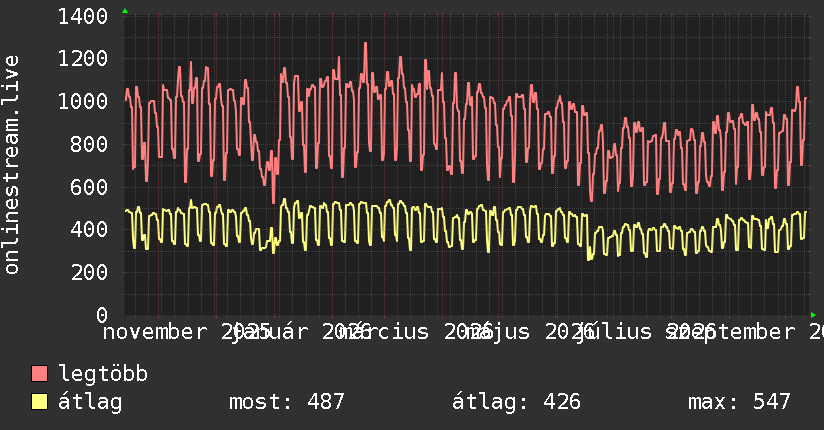Click the 0 y-axis label

102,315
